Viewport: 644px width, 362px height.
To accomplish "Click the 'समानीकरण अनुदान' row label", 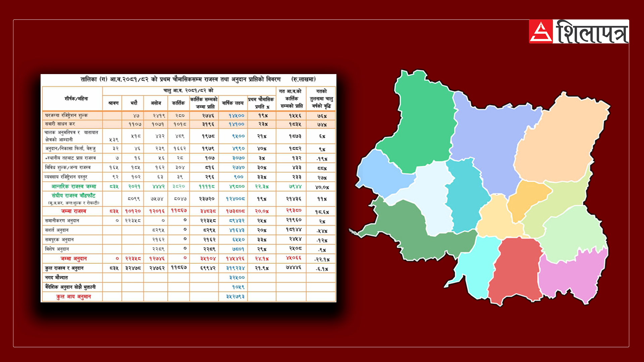I will pos(62,221).
